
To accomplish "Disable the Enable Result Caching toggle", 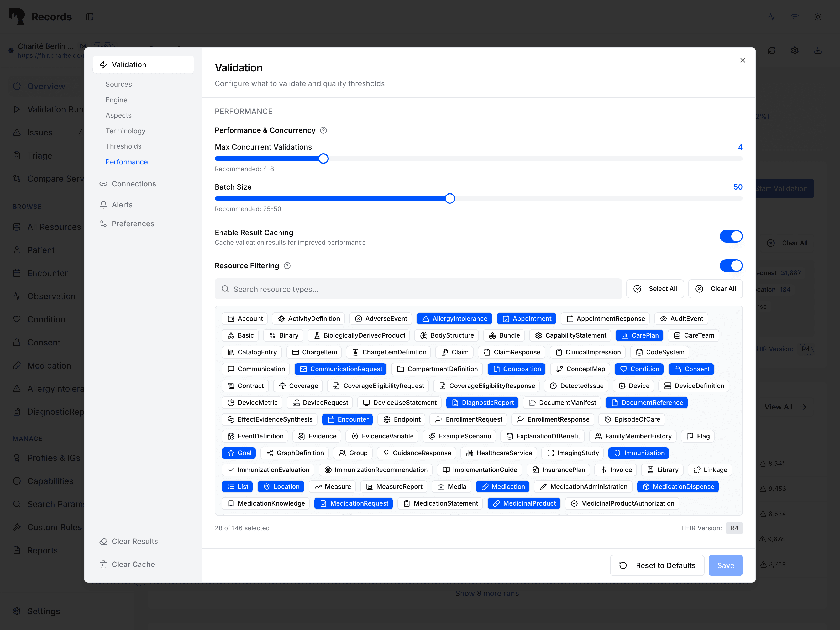I will [x=731, y=236].
